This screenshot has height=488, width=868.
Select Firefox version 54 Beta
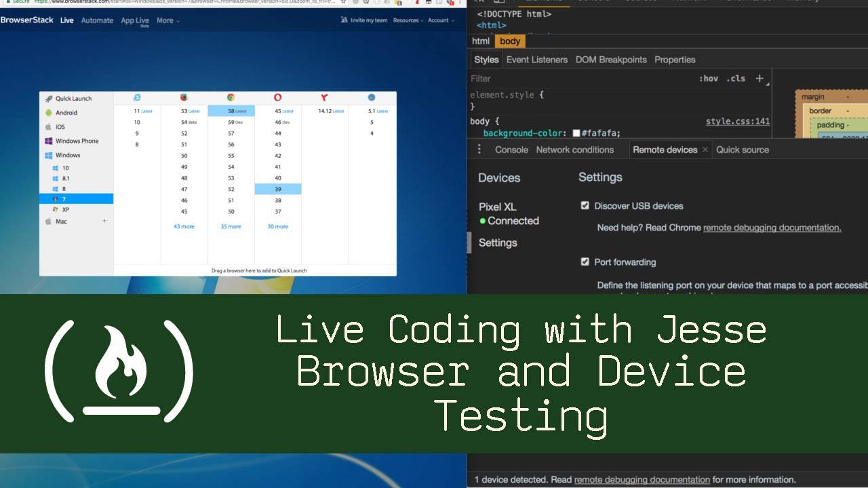189,123
